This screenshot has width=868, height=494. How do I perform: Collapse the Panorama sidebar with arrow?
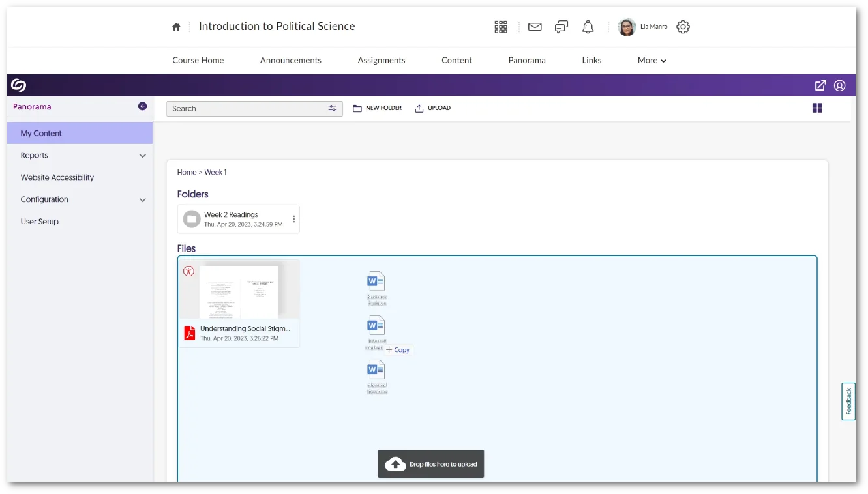142,106
